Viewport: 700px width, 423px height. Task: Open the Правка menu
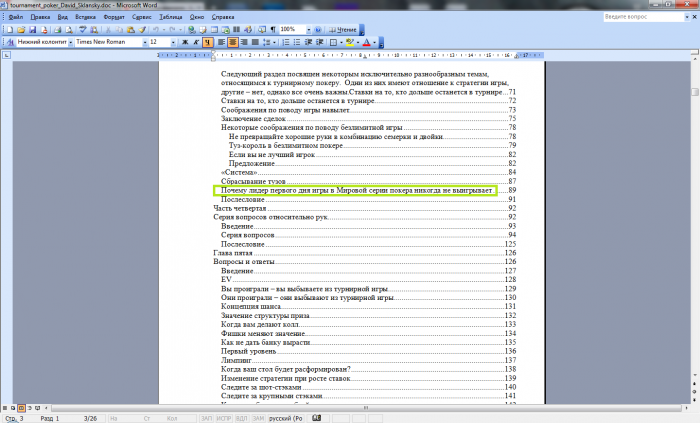[x=40, y=17]
